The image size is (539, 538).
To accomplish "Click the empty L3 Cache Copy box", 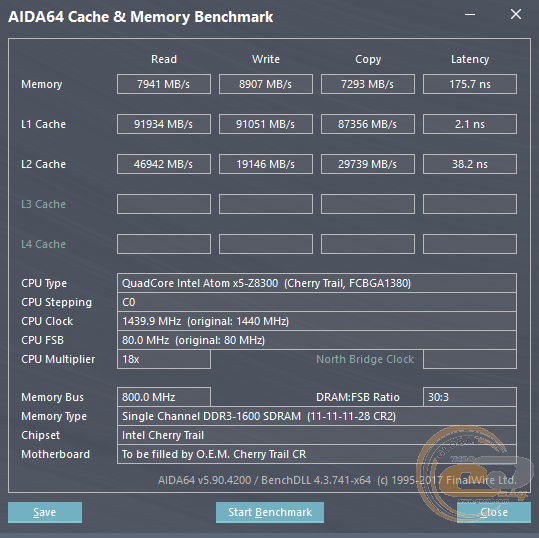I will coord(368,204).
